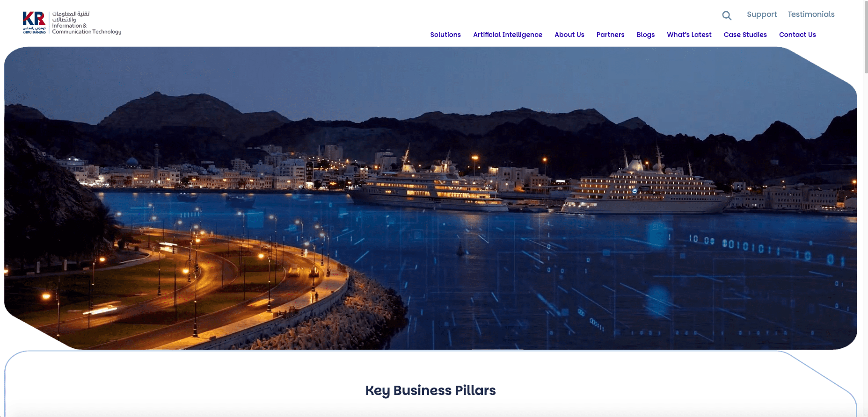Click the vertical scrollbar track below thumb

[x=866, y=243]
